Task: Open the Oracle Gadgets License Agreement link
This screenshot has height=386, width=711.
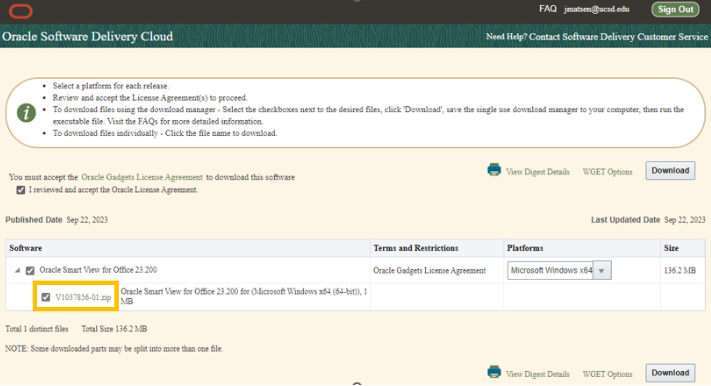Action: [142, 177]
